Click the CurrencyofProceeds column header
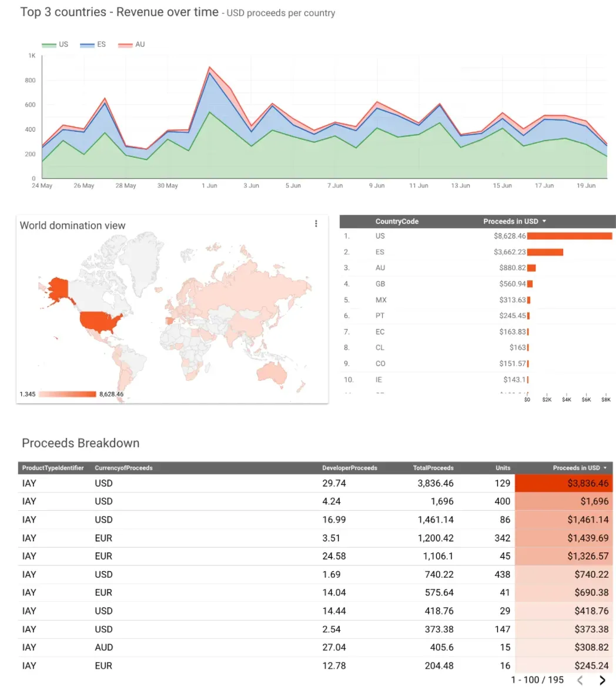The height and width of the screenshot is (693, 616). [x=124, y=468]
